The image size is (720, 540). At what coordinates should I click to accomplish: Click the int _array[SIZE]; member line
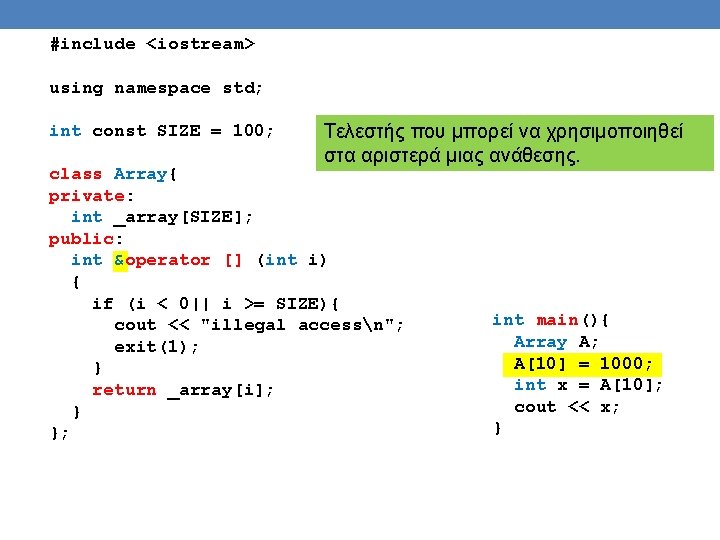click(x=161, y=217)
